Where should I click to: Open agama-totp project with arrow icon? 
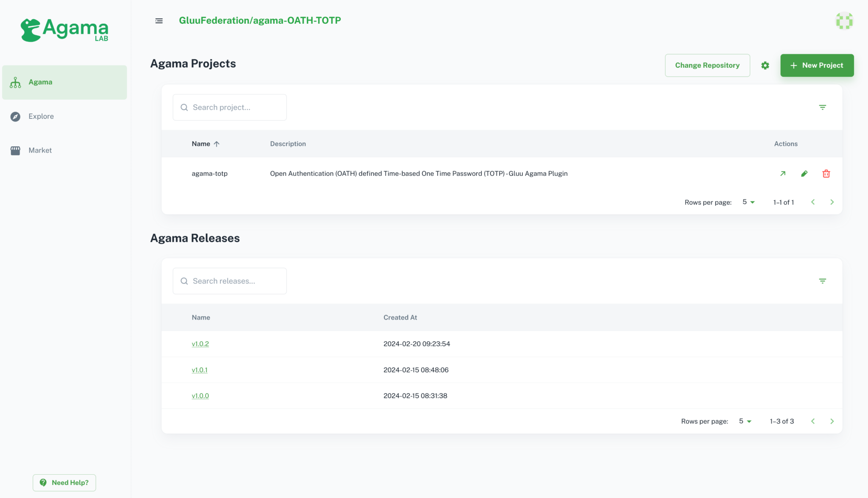pos(783,173)
